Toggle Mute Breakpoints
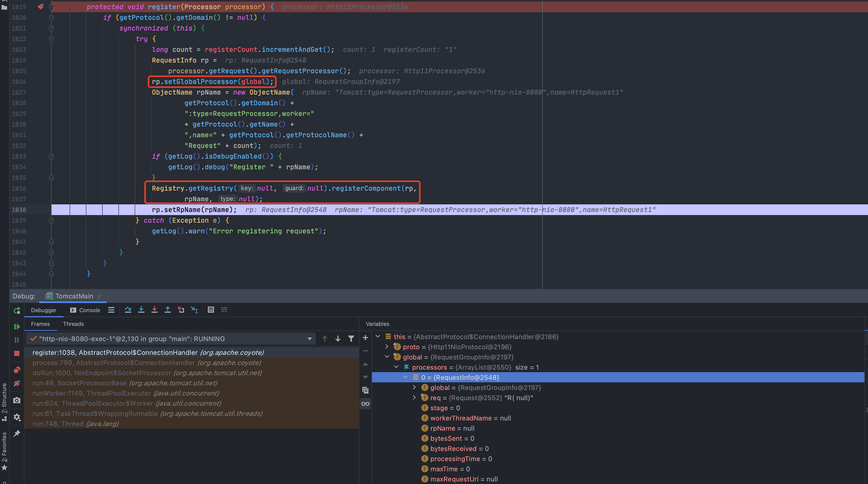Image resolution: width=868 pixels, height=484 pixels. click(x=17, y=383)
